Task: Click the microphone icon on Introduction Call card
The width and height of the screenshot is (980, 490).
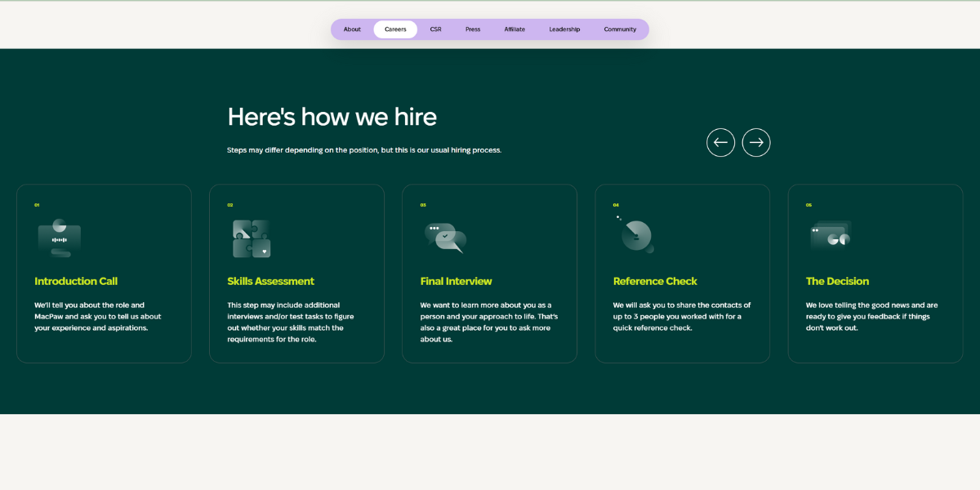Action: click(x=58, y=237)
